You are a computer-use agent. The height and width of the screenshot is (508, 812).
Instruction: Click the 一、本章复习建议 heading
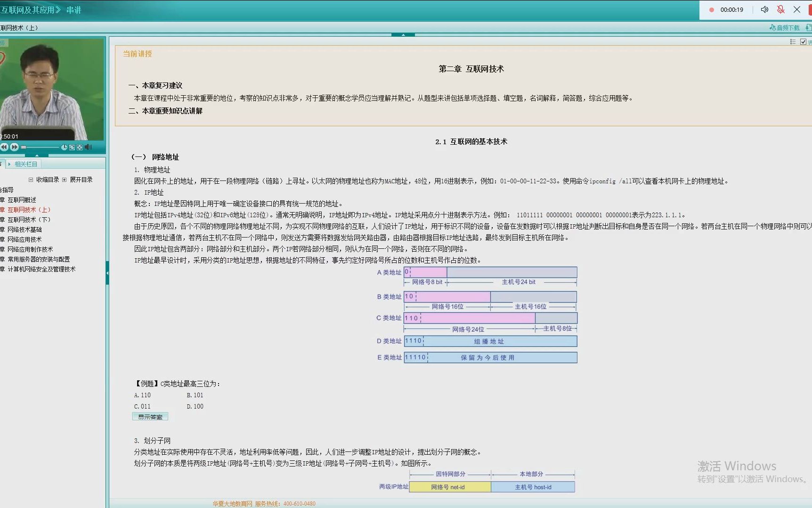(x=155, y=85)
